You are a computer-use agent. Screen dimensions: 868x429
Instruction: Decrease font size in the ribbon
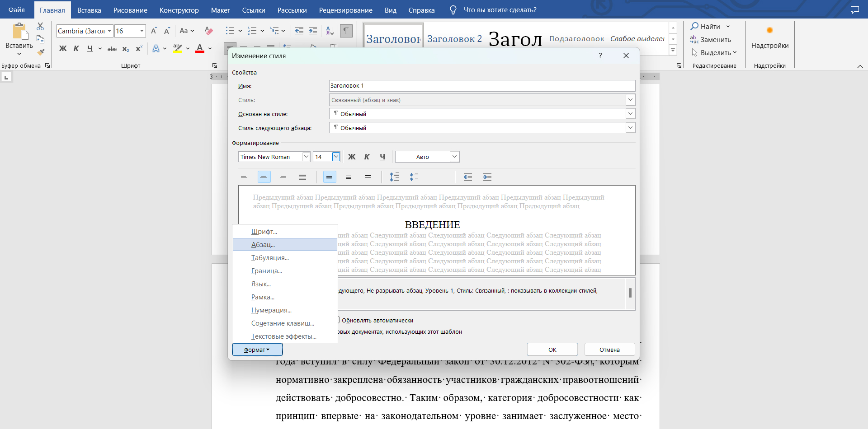point(167,31)
